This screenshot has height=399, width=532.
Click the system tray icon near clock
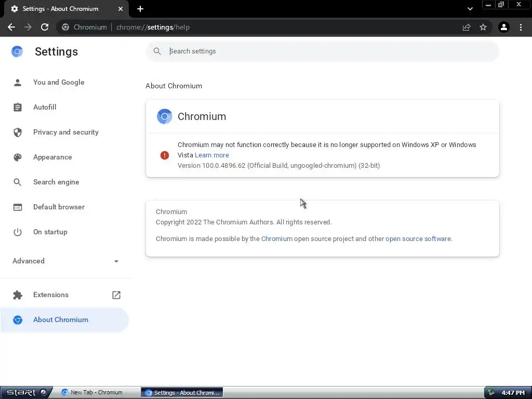491,393
